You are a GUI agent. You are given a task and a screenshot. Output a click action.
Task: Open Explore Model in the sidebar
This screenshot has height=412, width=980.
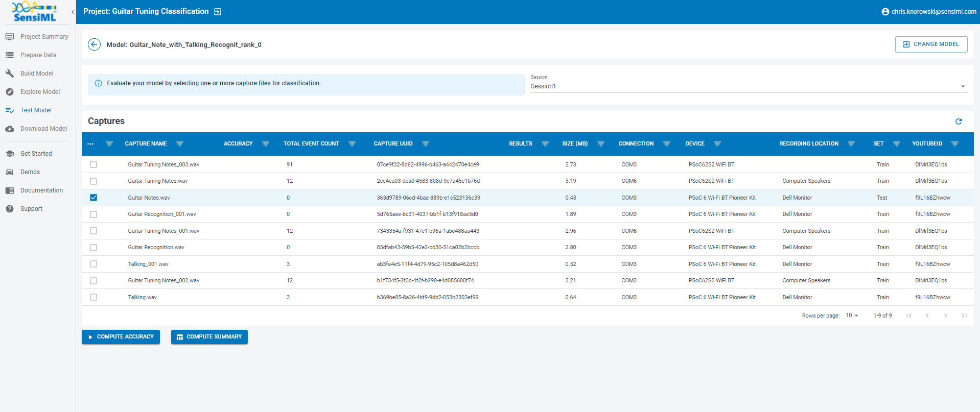pyautogui.click(x=38, y=92)
